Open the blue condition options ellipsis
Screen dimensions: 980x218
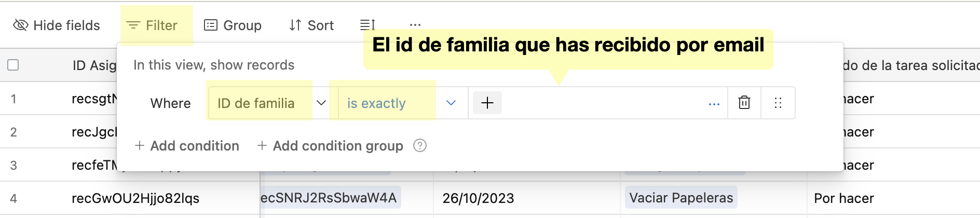[714, 104]
